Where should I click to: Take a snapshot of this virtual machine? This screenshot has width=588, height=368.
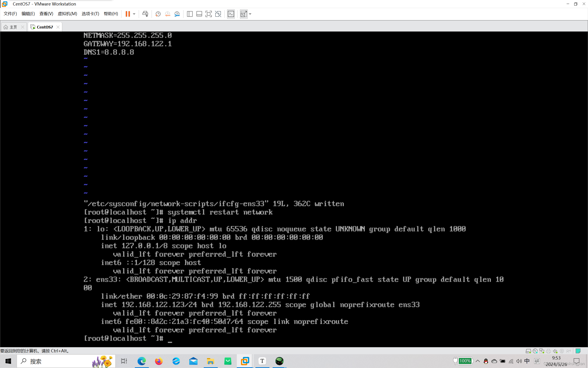pos(158,14)
